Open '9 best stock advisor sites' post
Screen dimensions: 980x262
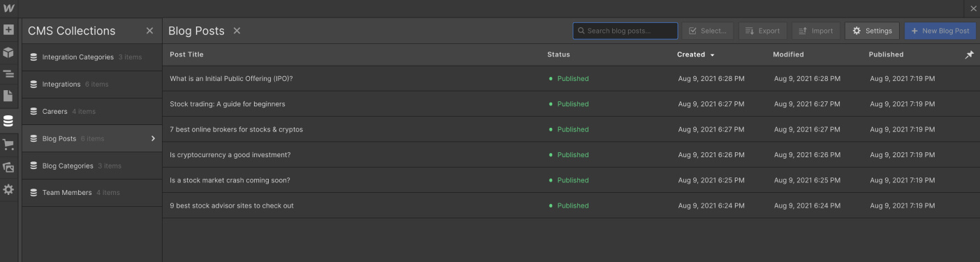coord(232,206)
